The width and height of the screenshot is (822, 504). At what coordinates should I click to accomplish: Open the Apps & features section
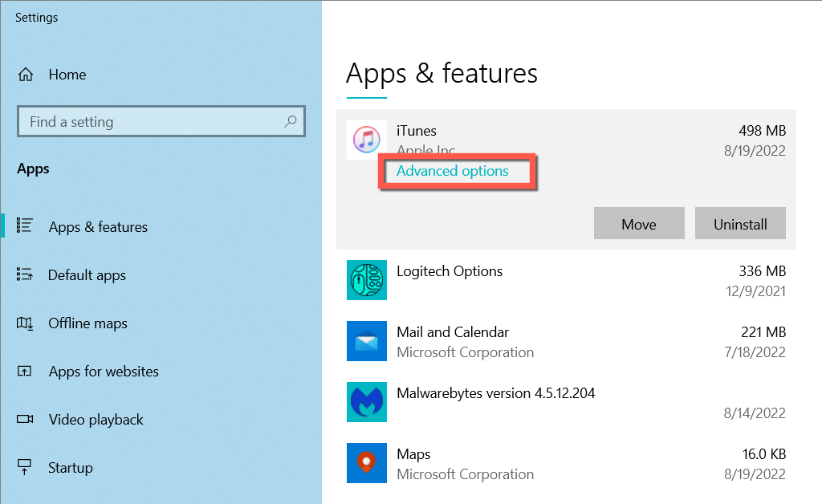click(98, 227)
